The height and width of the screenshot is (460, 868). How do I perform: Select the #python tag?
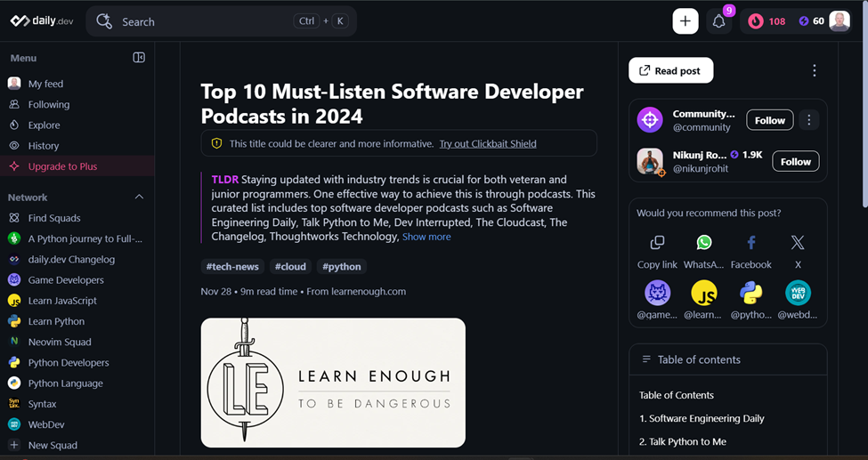(x=342, y=266)
